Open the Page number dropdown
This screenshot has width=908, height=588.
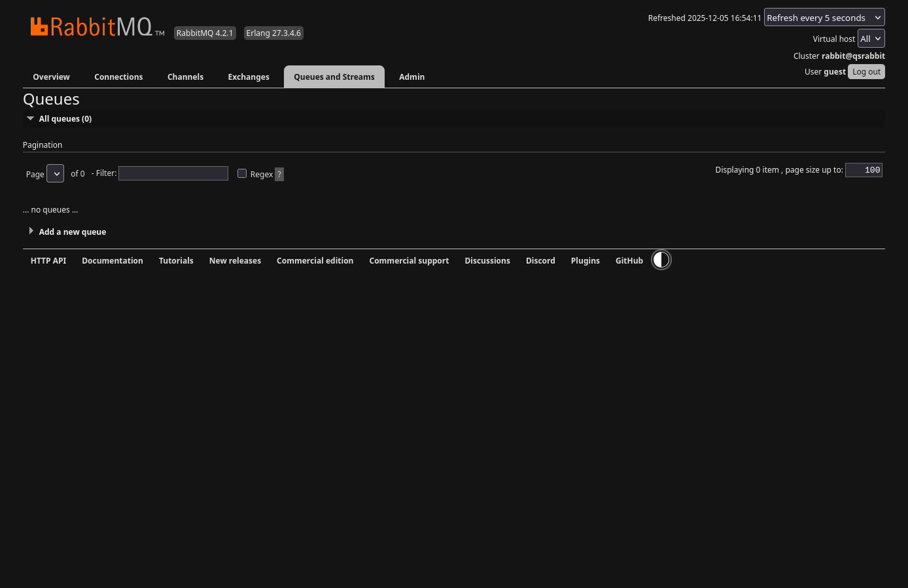[x=56, y=173]
